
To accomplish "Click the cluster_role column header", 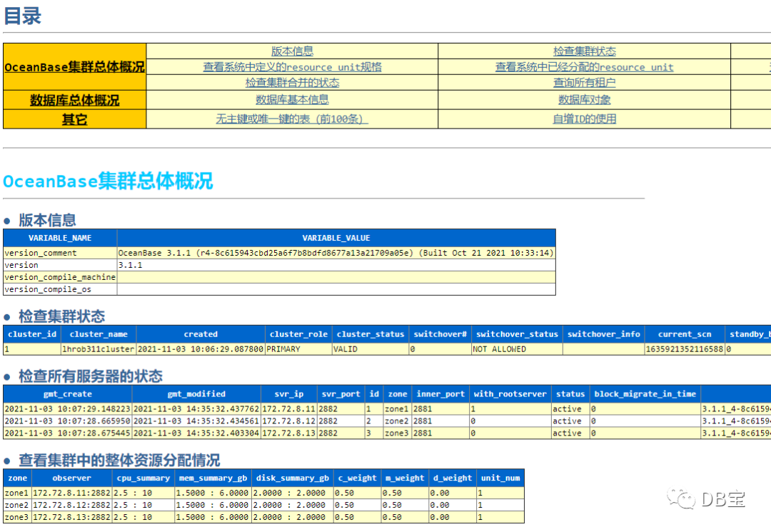I will point(298,334).
